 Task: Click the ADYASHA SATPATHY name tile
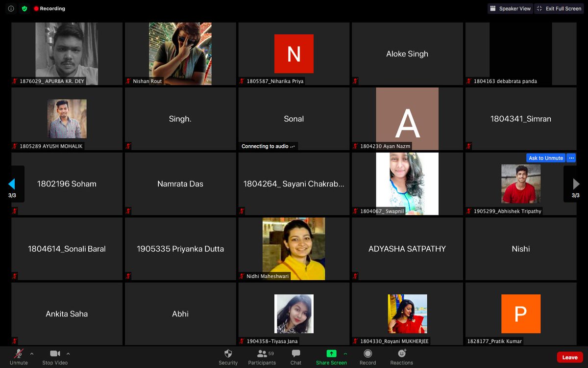[407, 249]
